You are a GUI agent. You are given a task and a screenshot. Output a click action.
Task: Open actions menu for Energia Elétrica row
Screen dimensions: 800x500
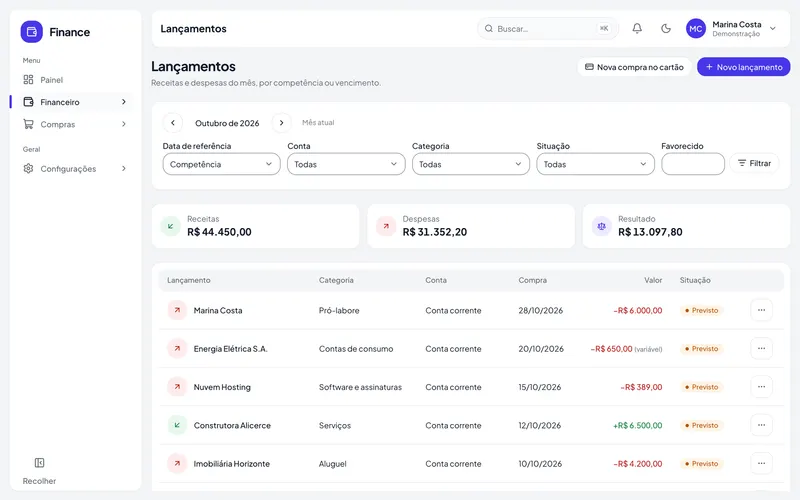coord(761,348)
